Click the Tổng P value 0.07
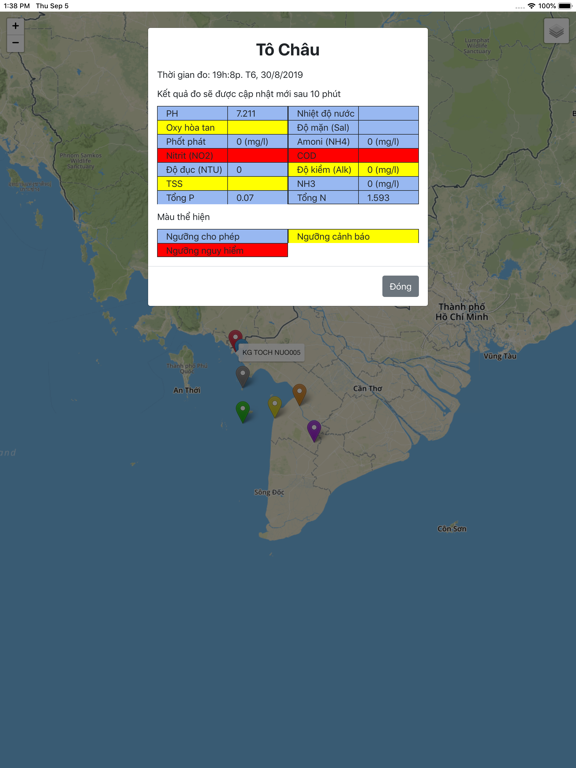 [257, 198]
